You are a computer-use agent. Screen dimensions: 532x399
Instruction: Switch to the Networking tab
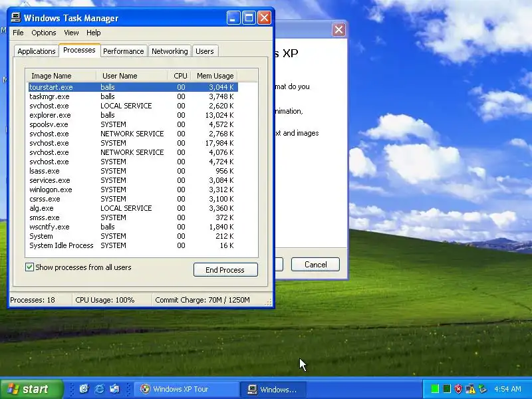click(170, 51)
